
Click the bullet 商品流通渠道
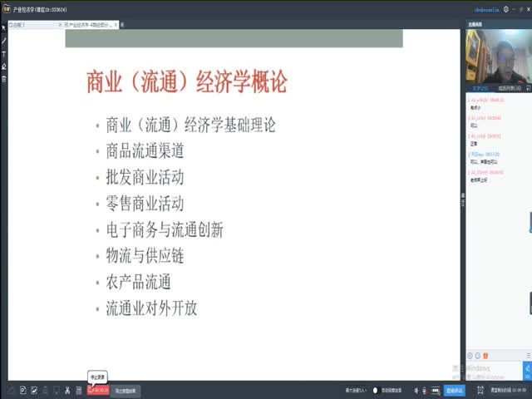click(145, 151)
